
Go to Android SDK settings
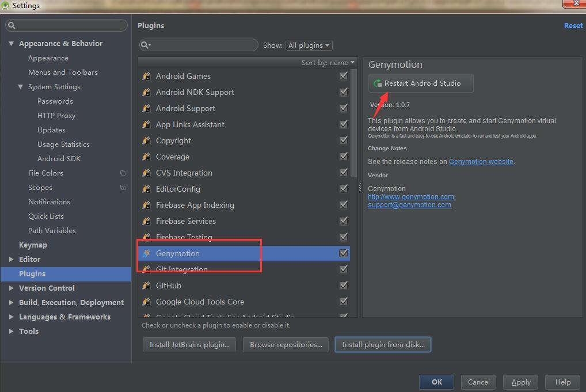59,159
